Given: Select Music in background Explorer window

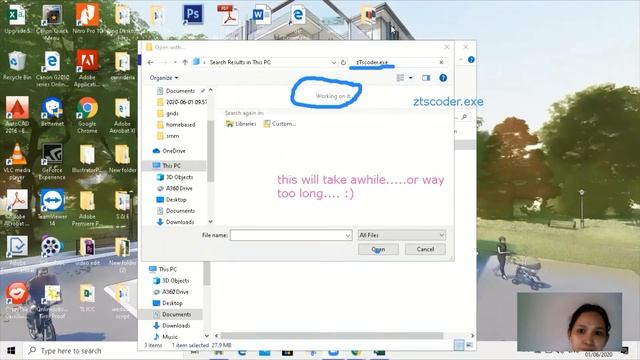Looking at the screenshot, I should tap(166, 337).
